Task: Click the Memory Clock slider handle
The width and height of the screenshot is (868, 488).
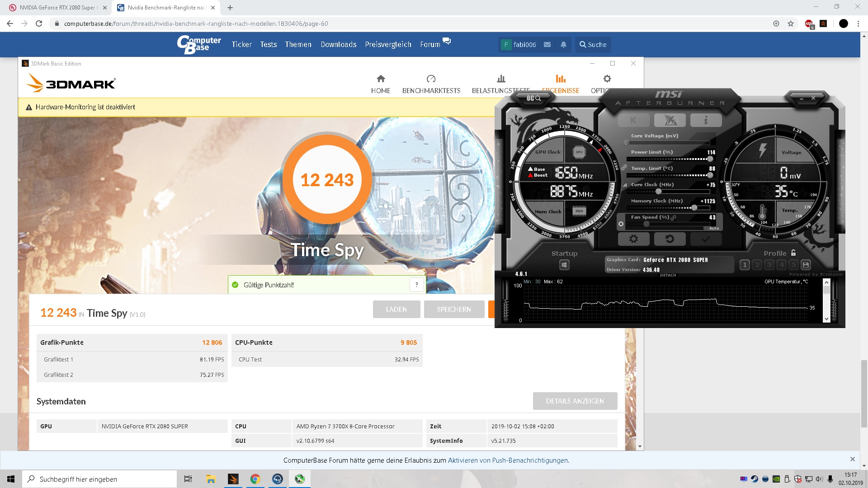Action: click(x=694, y=208)
